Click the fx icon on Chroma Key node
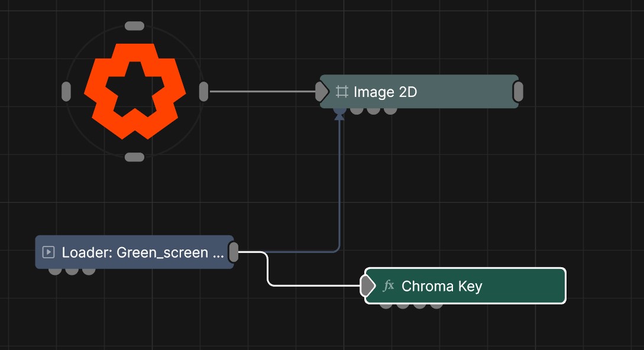The height and width of the screenshot is (350, 644). coord(389,286)
